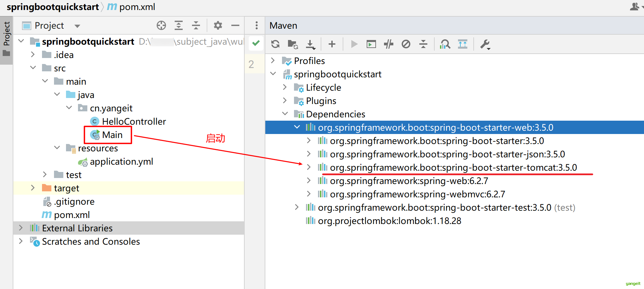This screenshot has width=644, height=289.
Task: Expand spring-boot-starter-test:3.5.0 dependency
Action: 297,207
